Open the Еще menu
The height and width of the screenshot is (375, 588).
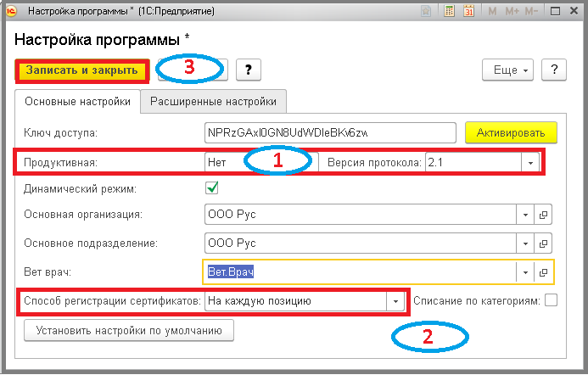(507, 70)
